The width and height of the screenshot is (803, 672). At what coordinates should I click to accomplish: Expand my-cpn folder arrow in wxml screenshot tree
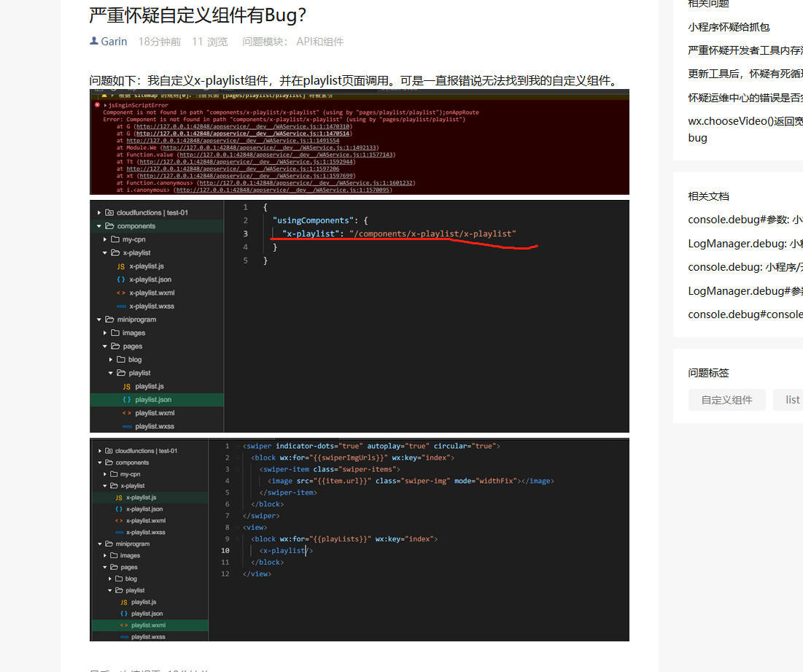click(105, 474)
